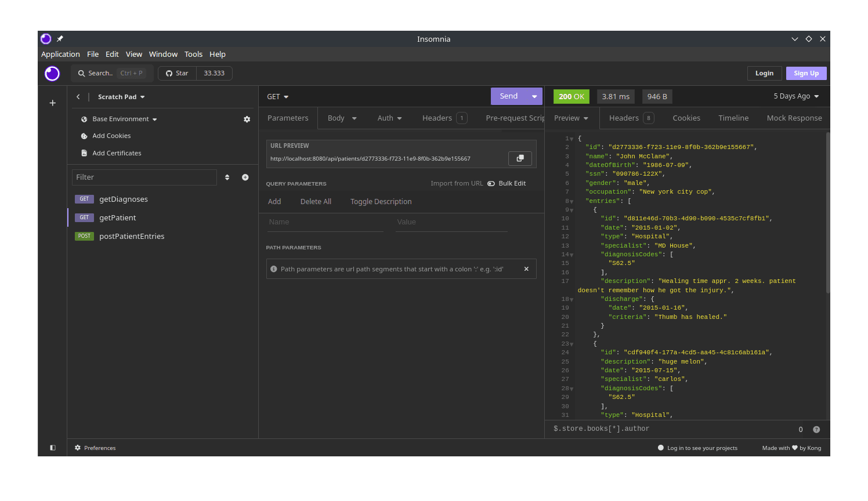Open the 5 Days Ago history dropdown
Viewport: 868px width, 501px height.
tap(796, 96)
